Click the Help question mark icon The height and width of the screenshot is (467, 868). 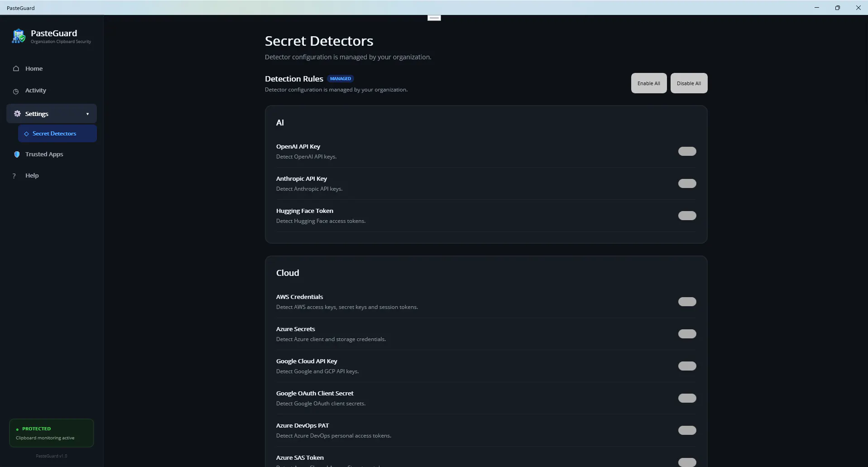14,176
